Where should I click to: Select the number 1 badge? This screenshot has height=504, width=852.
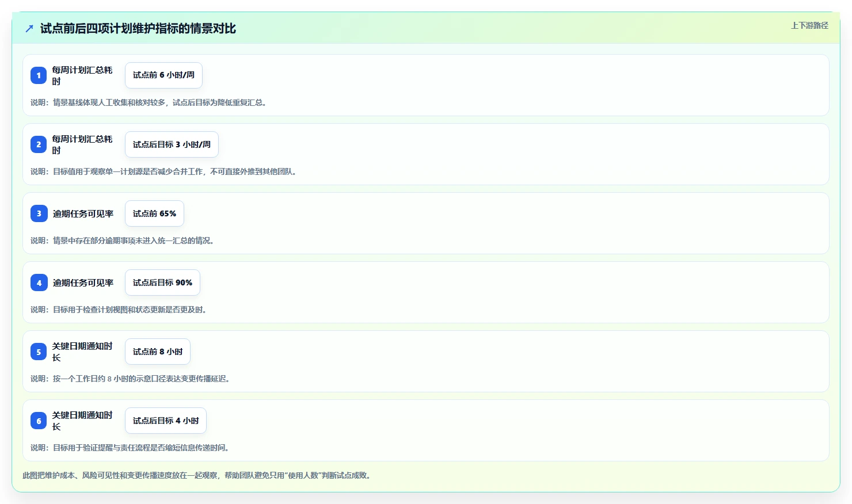click(x=39, y=75)
